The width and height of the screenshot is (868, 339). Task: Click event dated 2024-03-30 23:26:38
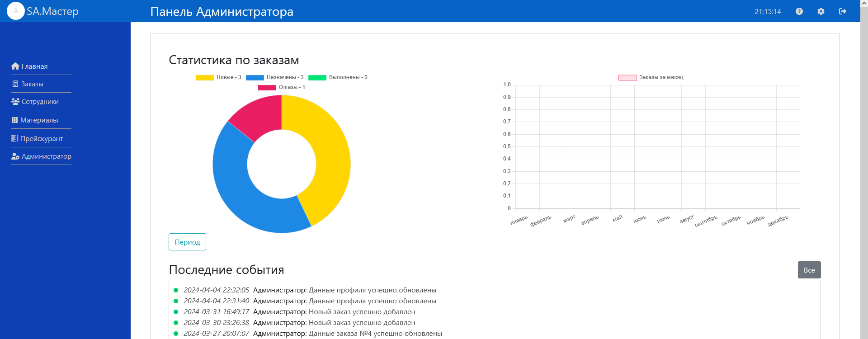(294, 322)
